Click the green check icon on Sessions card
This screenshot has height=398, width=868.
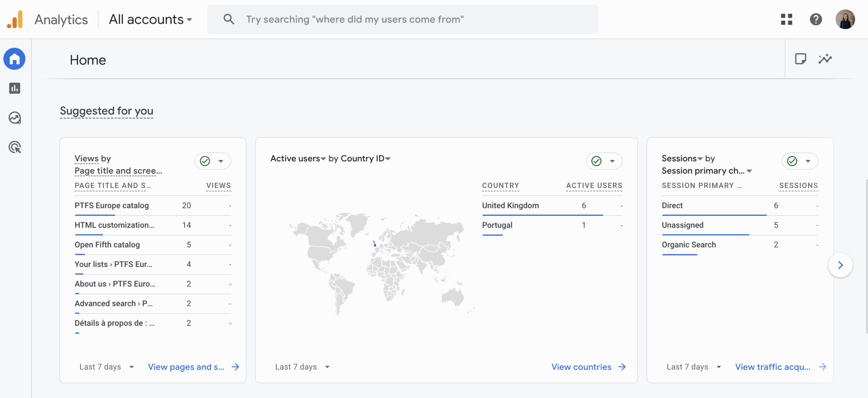[792, 161]
